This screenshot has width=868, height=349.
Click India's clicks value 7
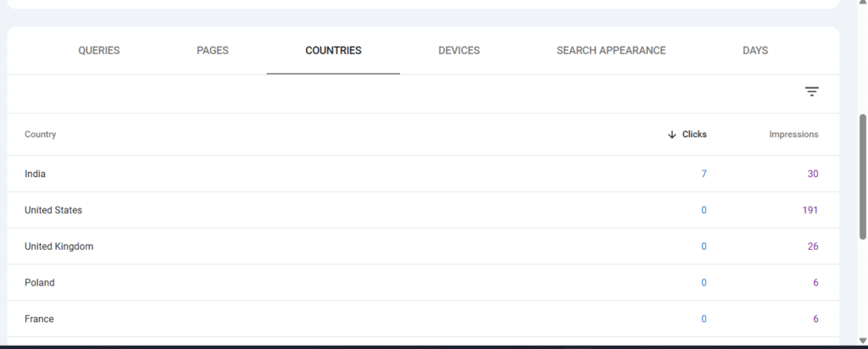pyautogui.click(x=703, y=174)
